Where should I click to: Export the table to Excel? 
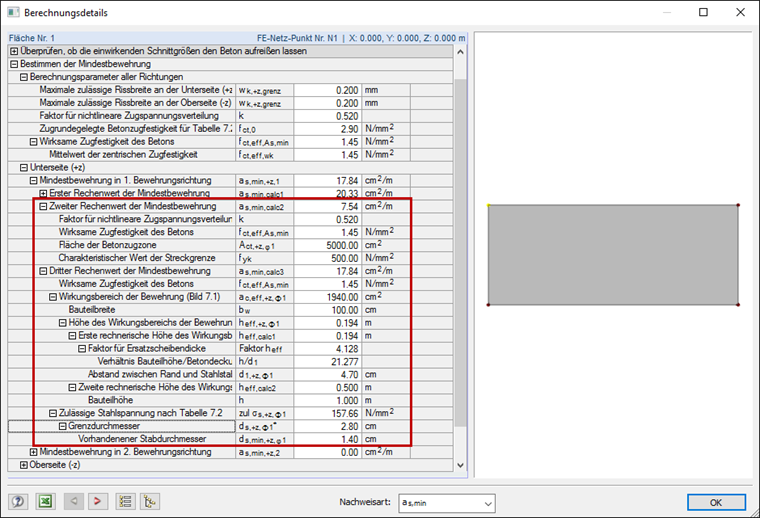click(46, 501)
